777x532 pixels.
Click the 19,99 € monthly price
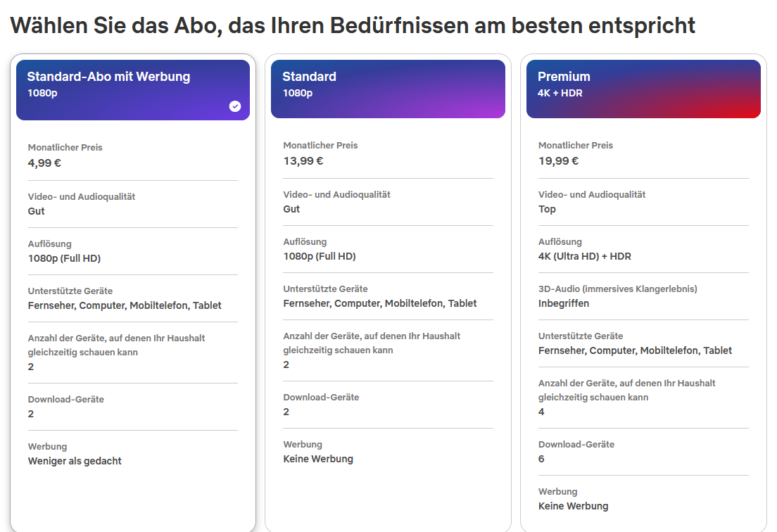tap(558, 161)
